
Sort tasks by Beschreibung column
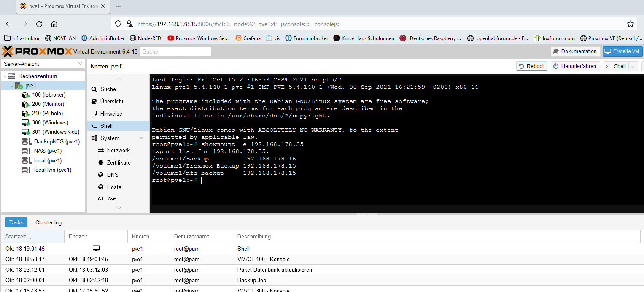[x=437, y=236]
